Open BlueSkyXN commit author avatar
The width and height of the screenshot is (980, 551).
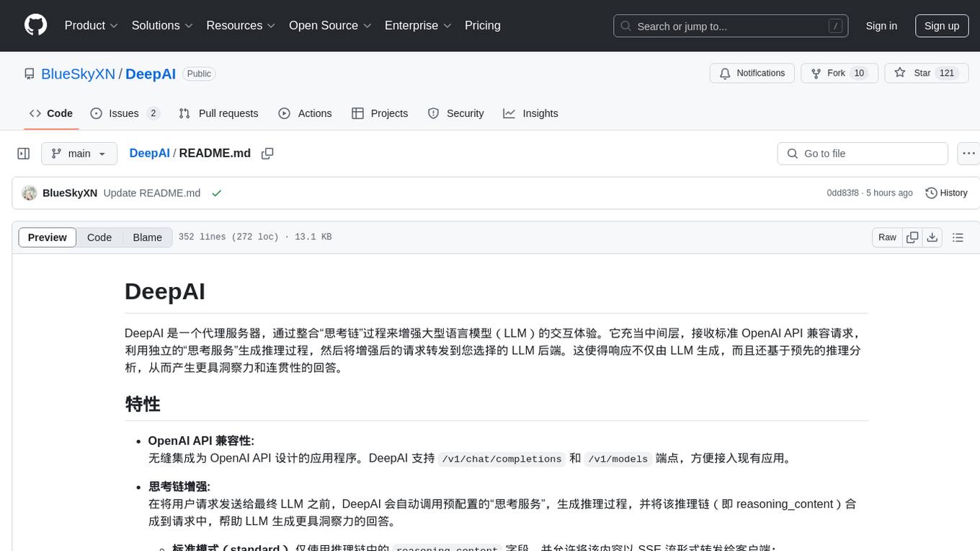pyautogui.click(x=30, y=193)
